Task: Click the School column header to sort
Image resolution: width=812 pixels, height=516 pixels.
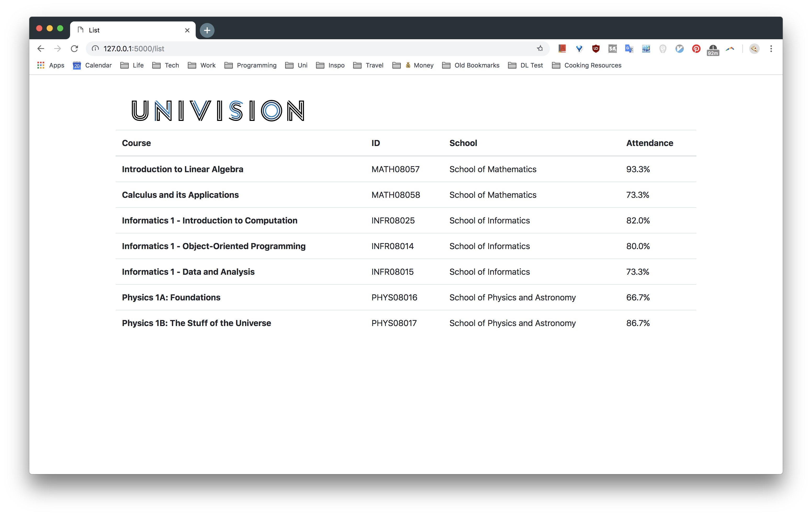Action: [x=463, y=143]
